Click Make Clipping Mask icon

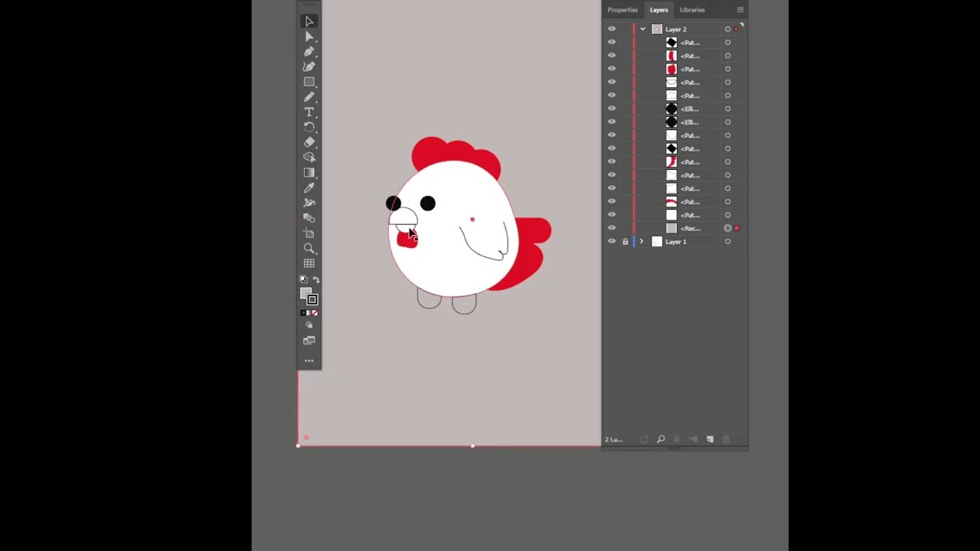(x=677, y=439)
